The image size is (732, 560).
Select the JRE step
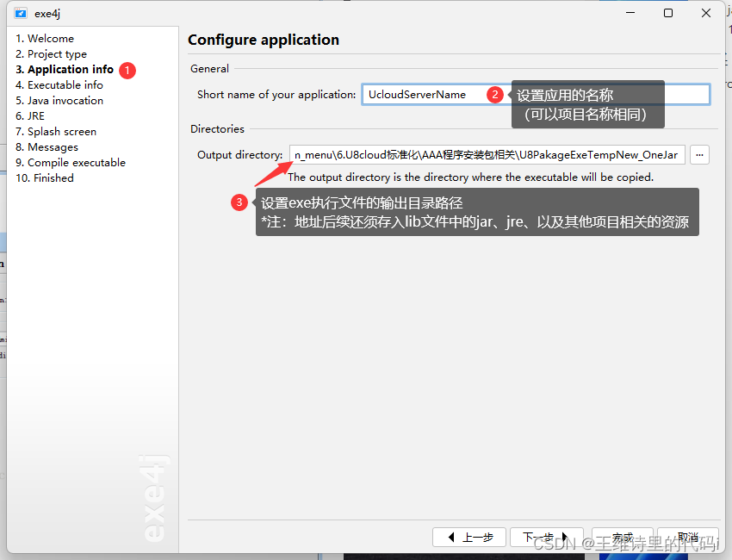point(30,115)
